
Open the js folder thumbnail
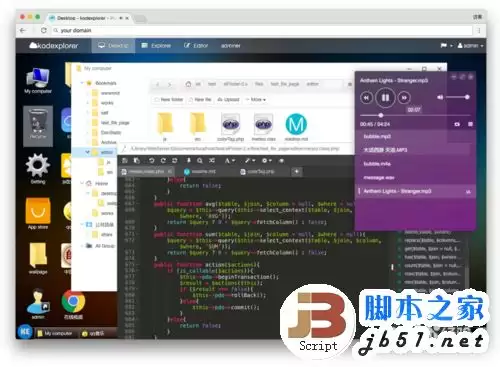click(x=165, y=127)
